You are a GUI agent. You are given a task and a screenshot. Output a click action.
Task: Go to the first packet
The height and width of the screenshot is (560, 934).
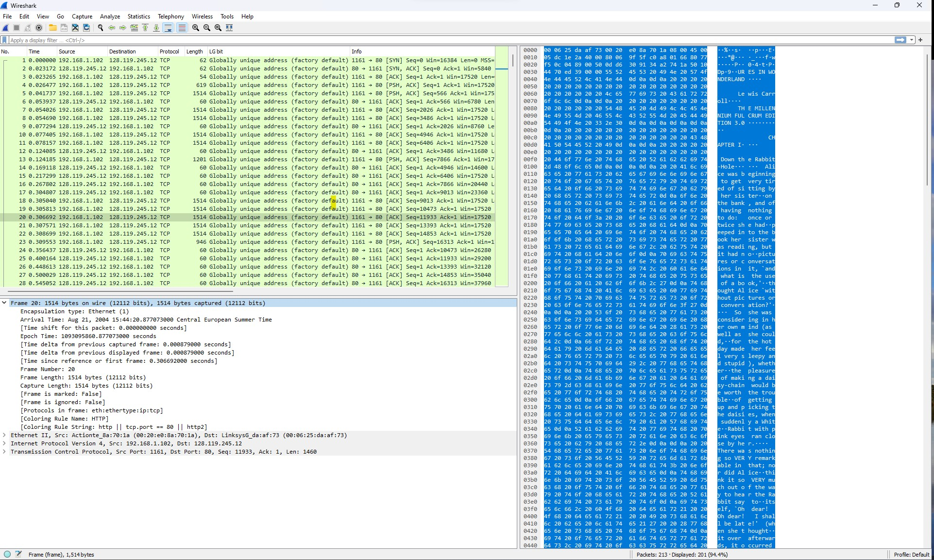coord(145,28)
